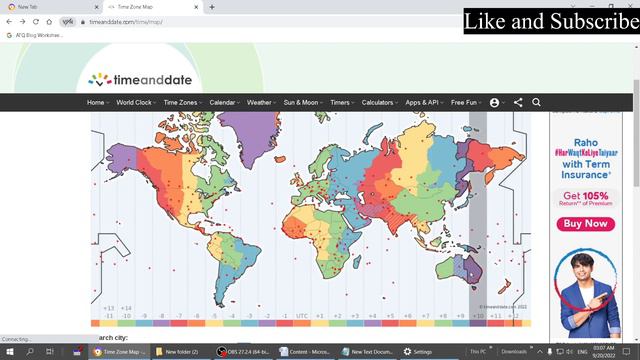The height and width of the screenshot is (360, 640).
Task: Click the pinned icon left of Chrome taskbar item
Action: pyautogui.click(x=77, y=351)
